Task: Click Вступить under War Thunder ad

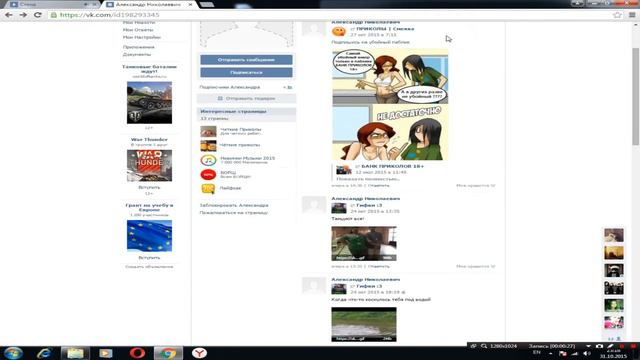Action: tap(149, 187)
